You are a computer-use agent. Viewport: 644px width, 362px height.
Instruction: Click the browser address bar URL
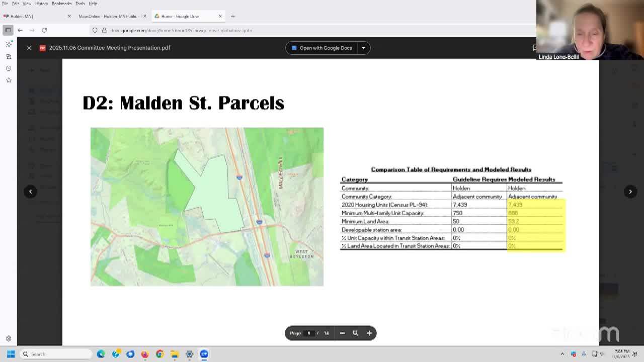pos(181,30)
